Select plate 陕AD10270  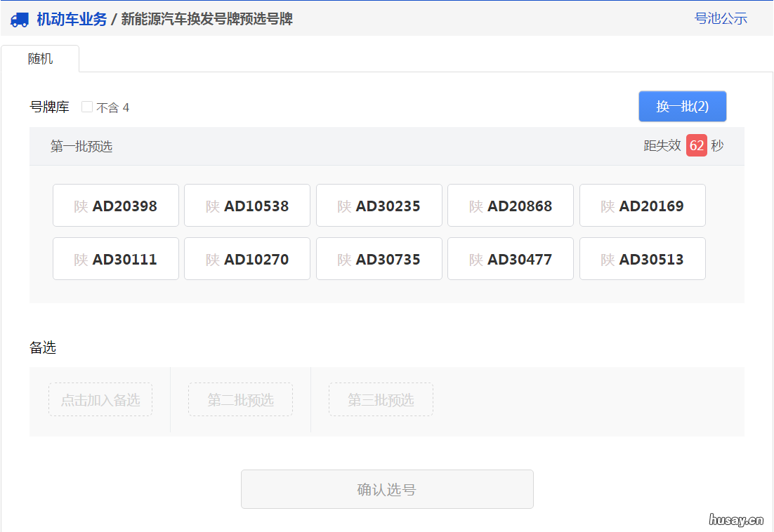click(247, 258)
